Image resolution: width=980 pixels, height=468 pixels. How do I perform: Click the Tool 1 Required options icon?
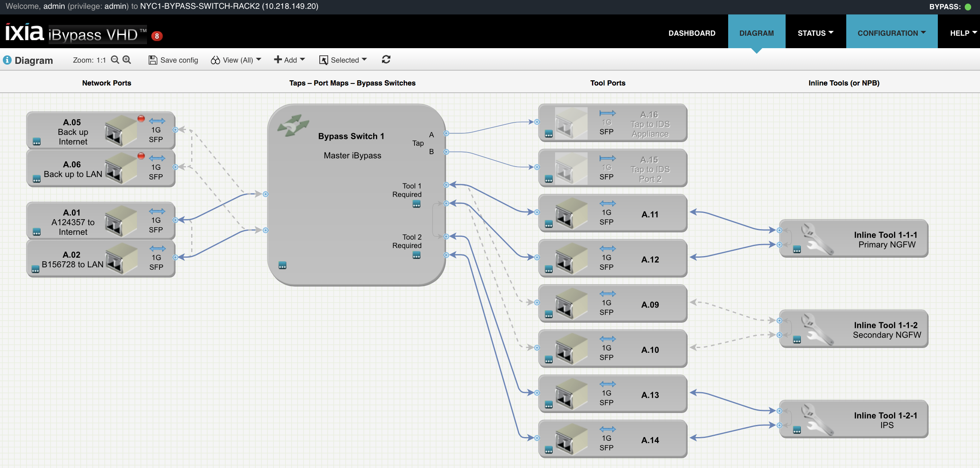(x=416, y=204)
